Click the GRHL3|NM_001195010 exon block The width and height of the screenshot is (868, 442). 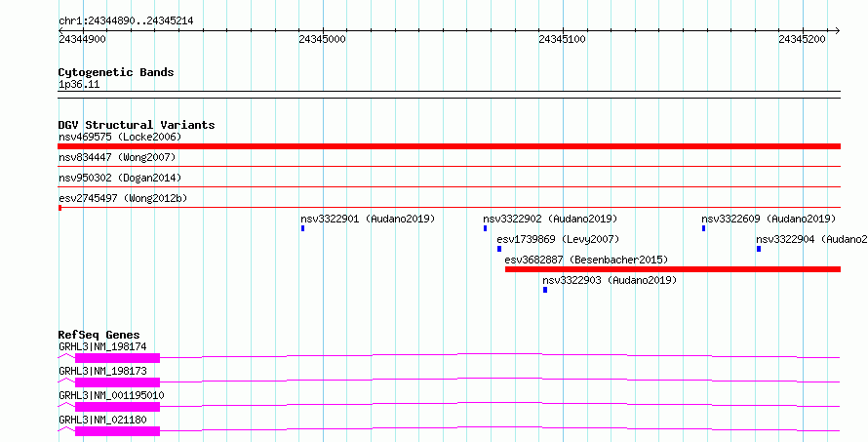(117, 407)
